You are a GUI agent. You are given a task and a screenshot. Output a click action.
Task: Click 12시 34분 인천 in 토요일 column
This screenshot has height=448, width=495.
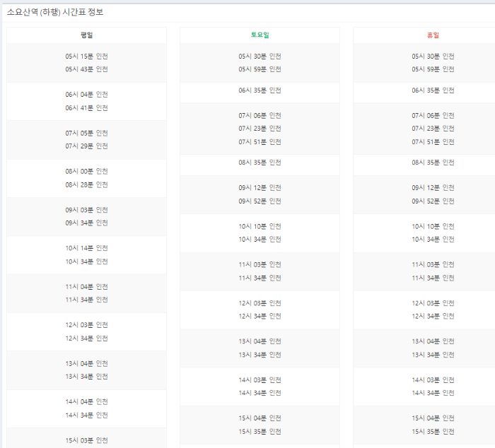260,316
